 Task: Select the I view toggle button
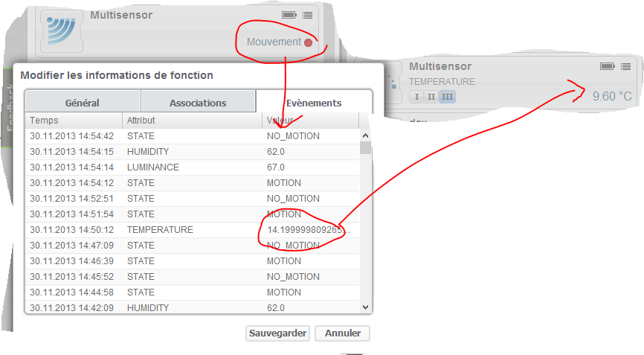click(x=416, y=97)
